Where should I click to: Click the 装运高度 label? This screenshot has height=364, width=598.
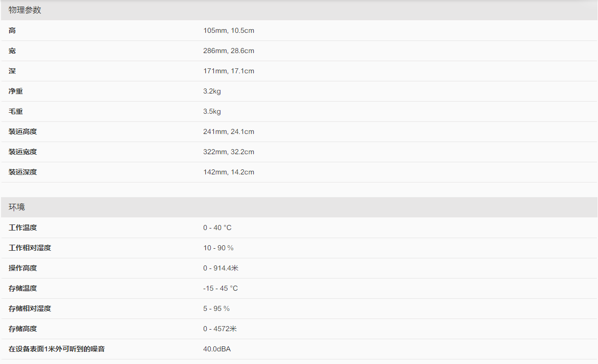coord(23,132)
